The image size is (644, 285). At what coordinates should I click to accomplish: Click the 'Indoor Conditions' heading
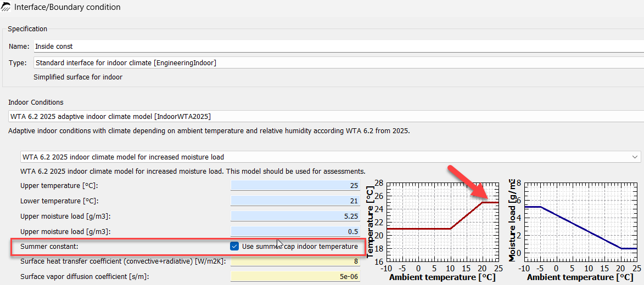click(x=36, y=102)
